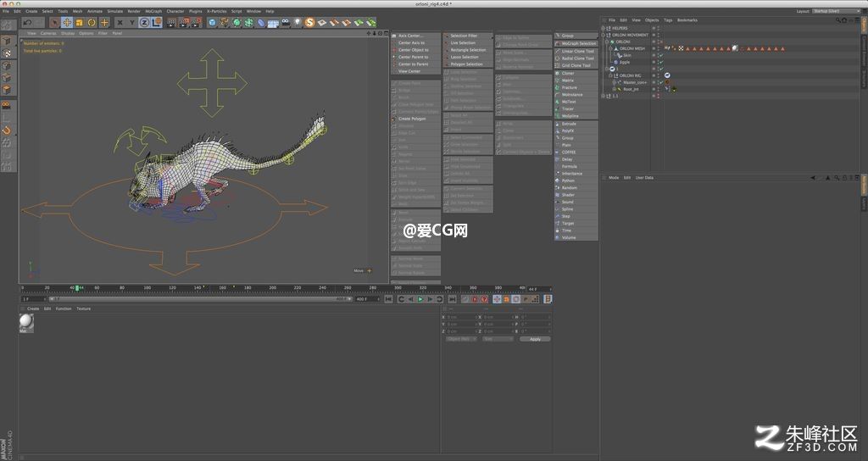This screenshot has width=868, height=461.
Task: Click the timeline preview range slider
Action: click(x=201, y=299)
